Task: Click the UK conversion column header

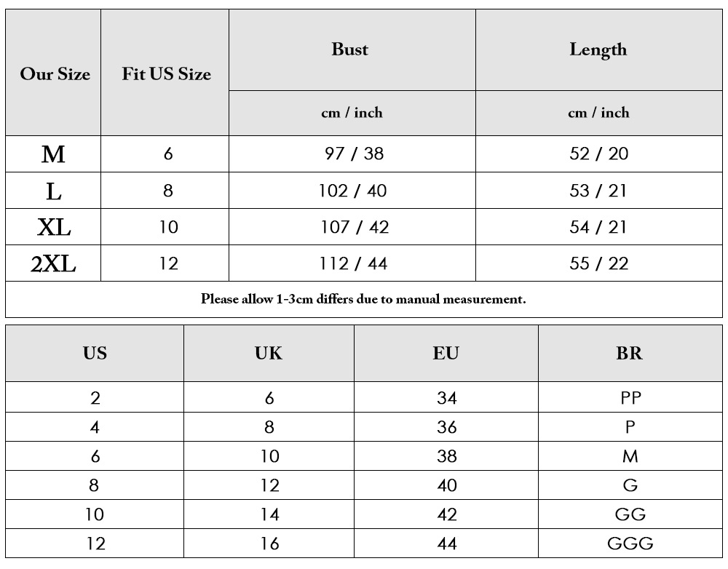Action: click(269, 353)
